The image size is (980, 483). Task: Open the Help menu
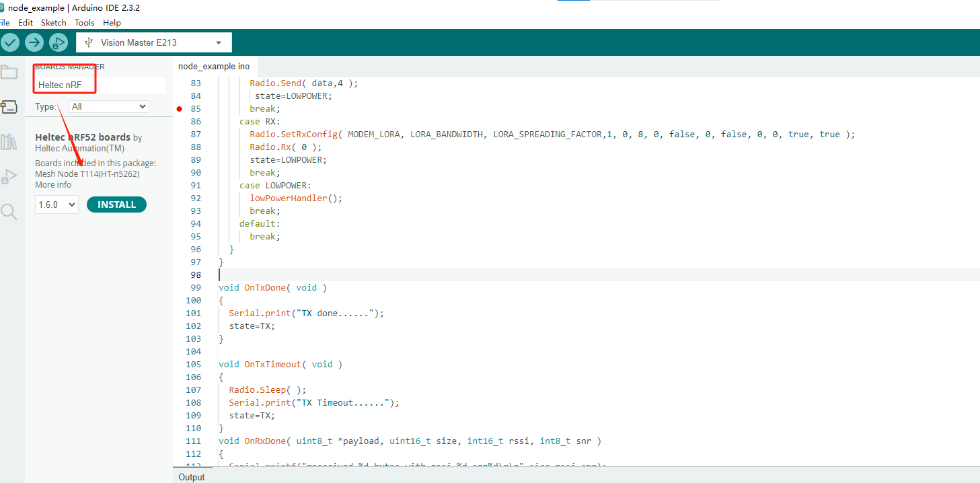(112, 22)
